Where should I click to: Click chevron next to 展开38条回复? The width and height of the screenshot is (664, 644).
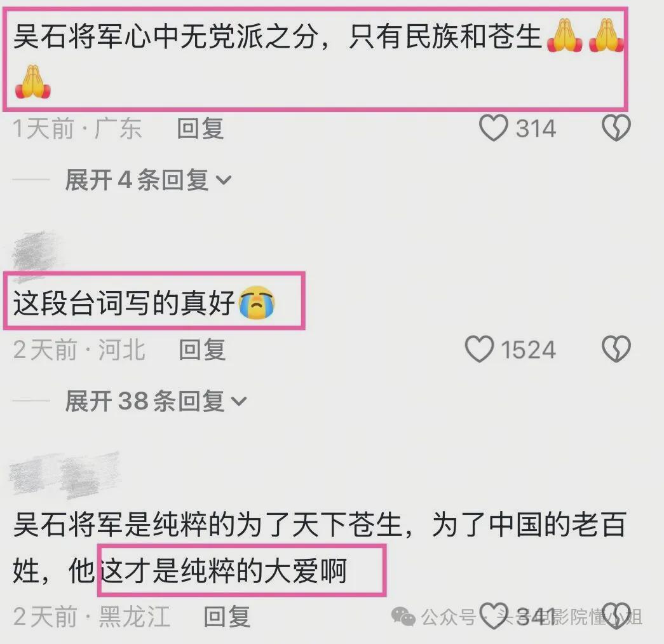pos(239,402)
